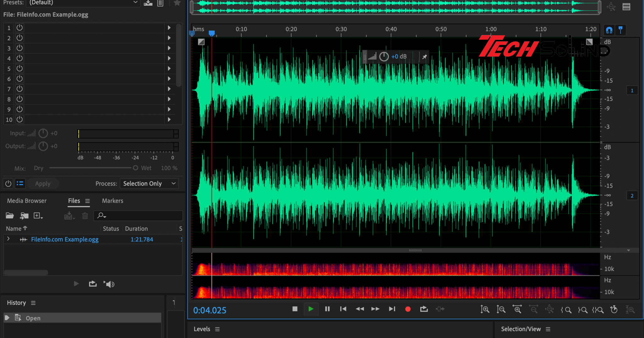The image size is (644, 338).
Task: Zoom In Amplitude icon
Action: point(485,309)
